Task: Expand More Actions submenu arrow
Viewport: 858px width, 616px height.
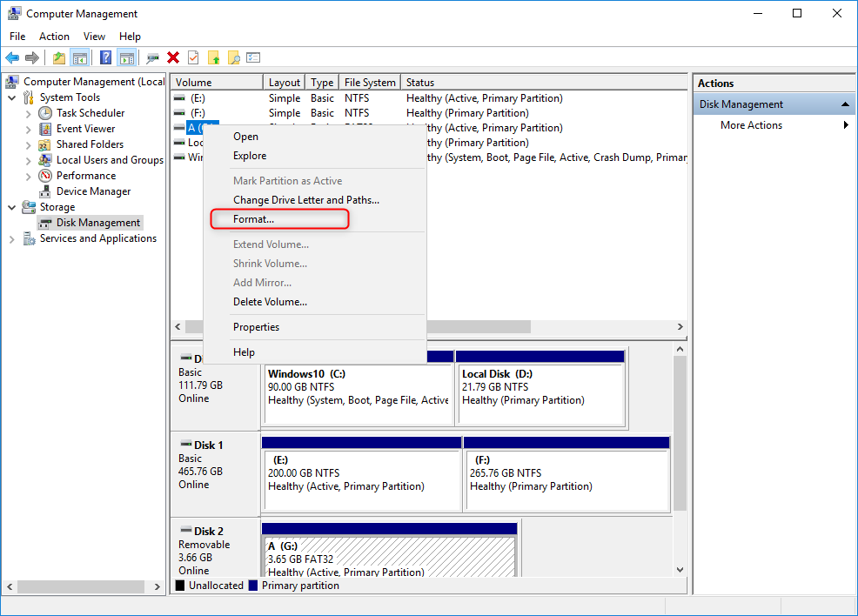Action: point(845,125)
